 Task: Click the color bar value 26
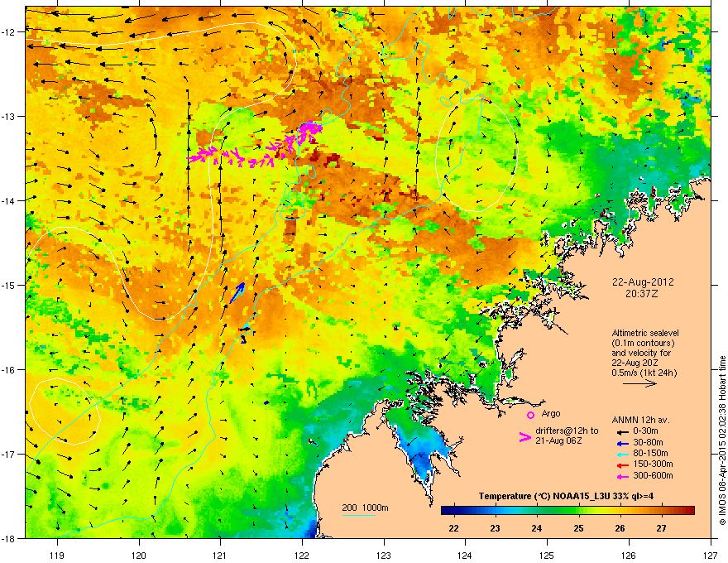click(x=620, y=528)
